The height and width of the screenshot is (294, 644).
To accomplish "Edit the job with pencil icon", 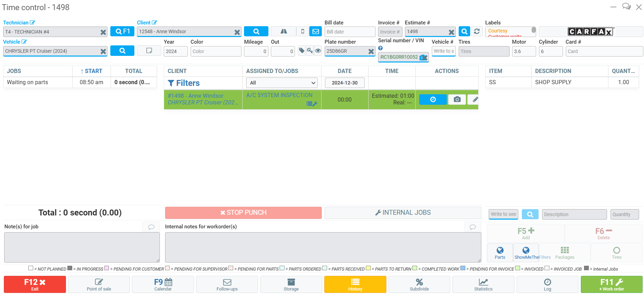I will [x=474, y=100].
